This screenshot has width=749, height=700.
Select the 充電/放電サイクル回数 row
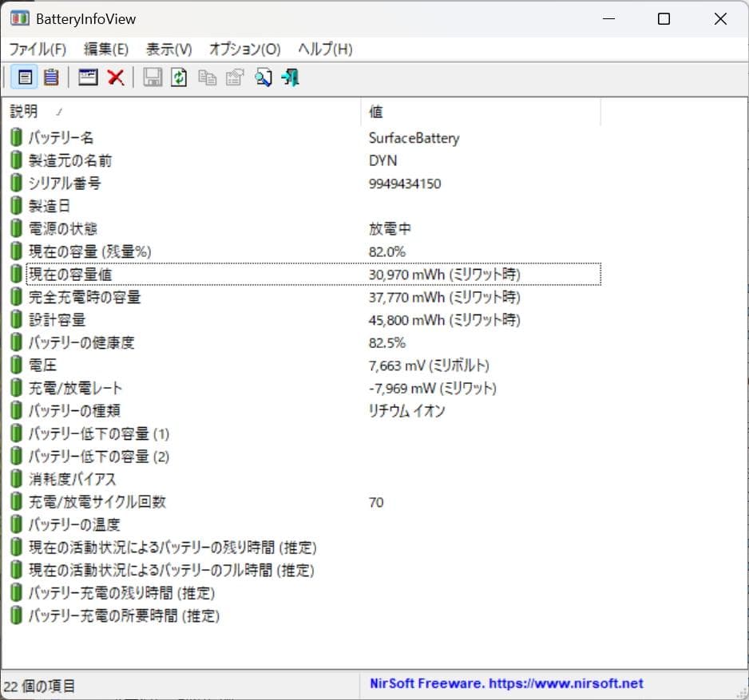(97, 502)
